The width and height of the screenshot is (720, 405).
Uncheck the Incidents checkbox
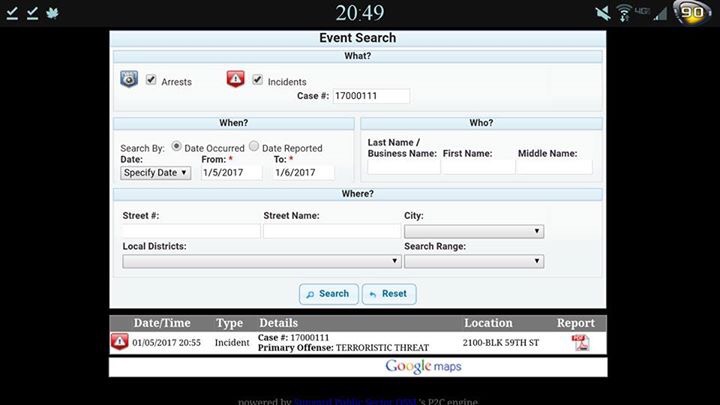(x=257, y=80)
